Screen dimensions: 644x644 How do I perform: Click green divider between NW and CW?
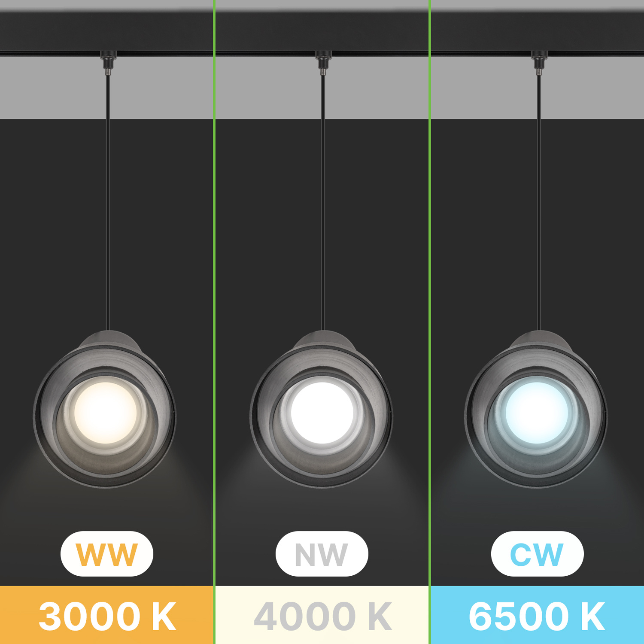pyautogui.click(x=430, y=322)
